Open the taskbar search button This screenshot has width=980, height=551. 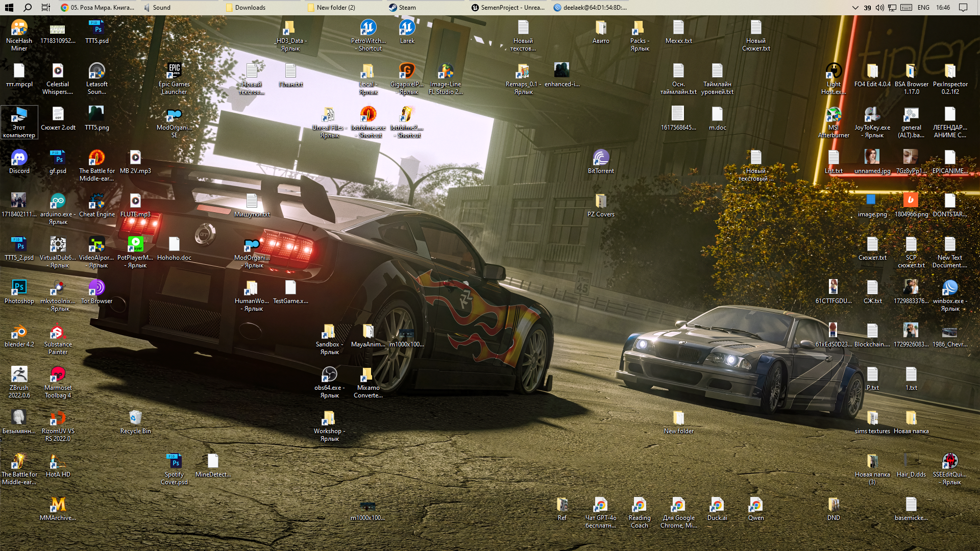click(28, 8)
